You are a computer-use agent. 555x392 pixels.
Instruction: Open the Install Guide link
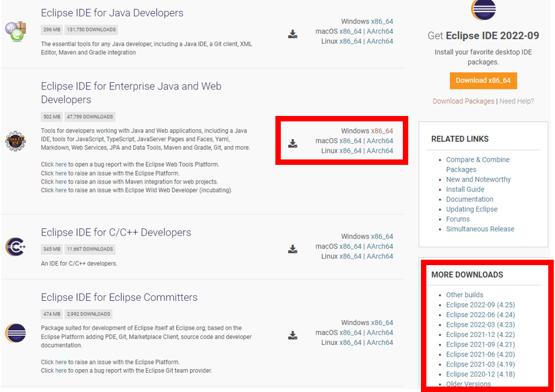(465, 190)
